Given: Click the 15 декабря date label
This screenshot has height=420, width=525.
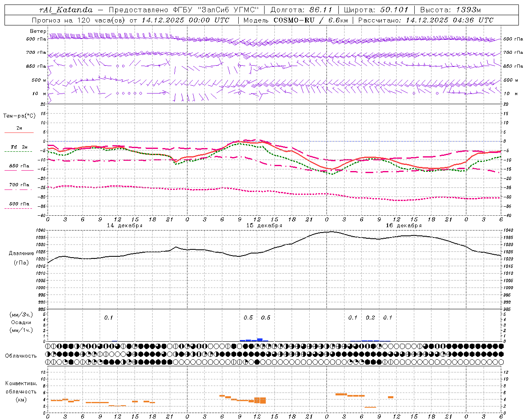Looking at the screenshot, I should point(264,226).
